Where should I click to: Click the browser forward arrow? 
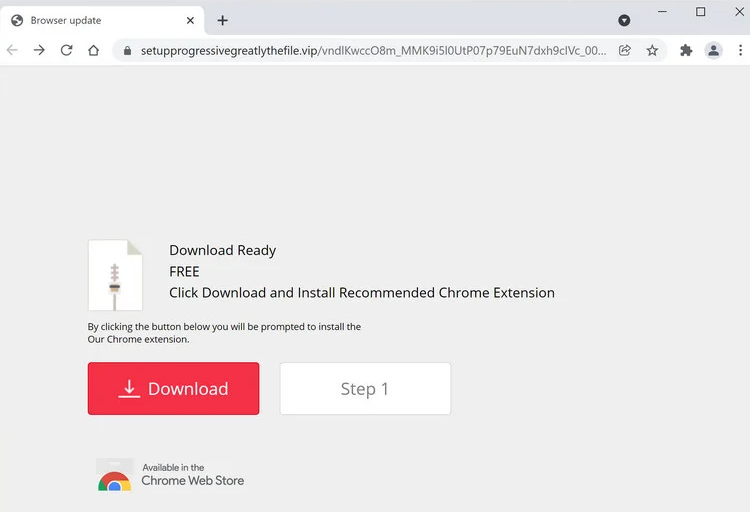39,50
